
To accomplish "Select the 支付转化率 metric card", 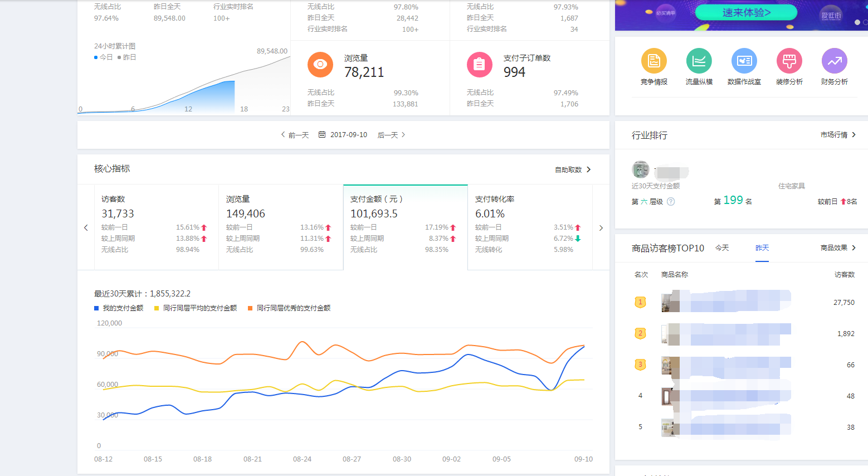I will point(529,227).
